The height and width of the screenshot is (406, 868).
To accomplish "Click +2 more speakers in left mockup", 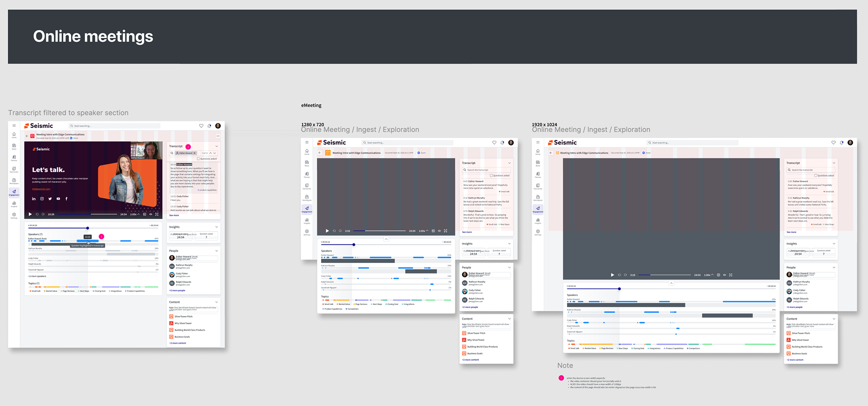I will (x=37, y=276).
